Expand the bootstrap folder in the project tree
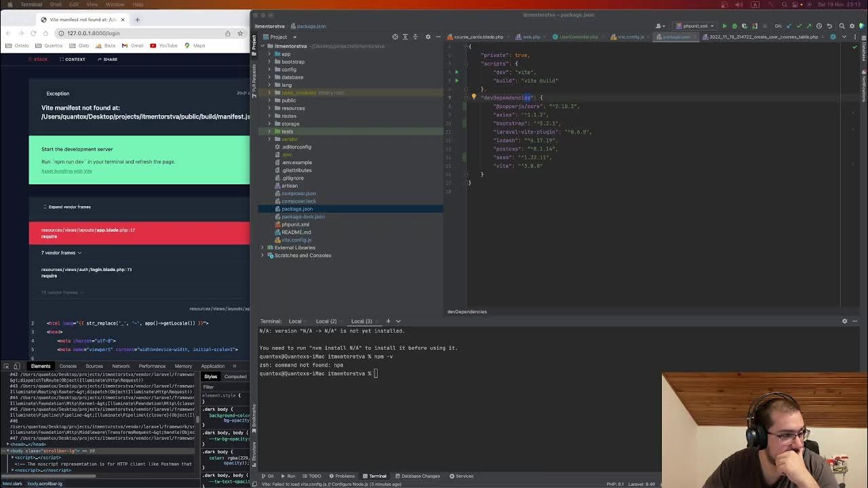This screenshot has height=488, width=868. 269,62
